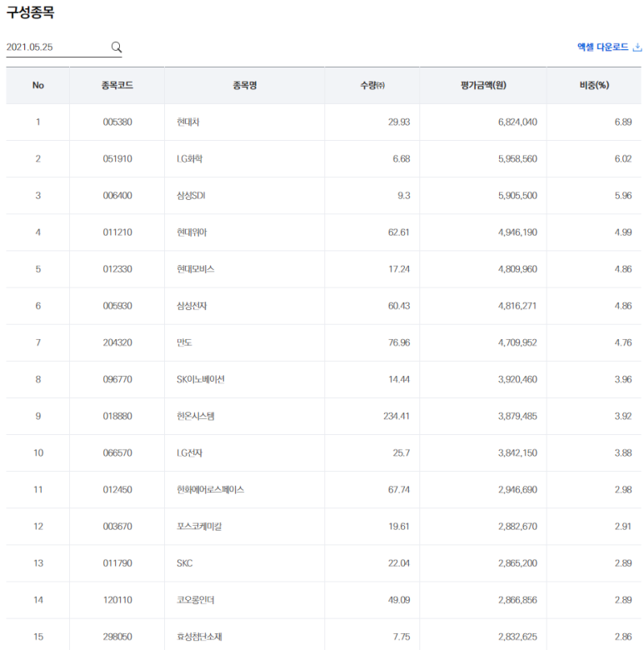Select the stock name 현대모비스
The height and width of the screenshot is (650, 644).
pyautogui.click(x=196, y=269)
